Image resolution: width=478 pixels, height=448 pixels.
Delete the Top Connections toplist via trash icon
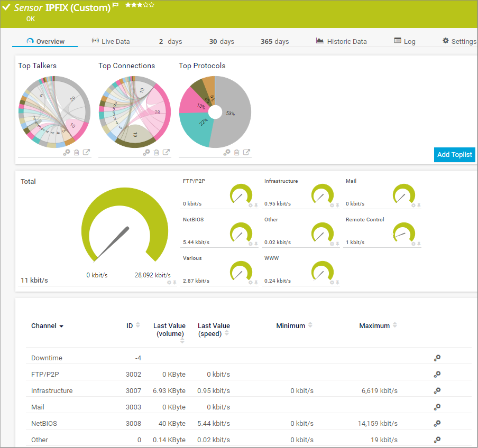pos(157,152)
